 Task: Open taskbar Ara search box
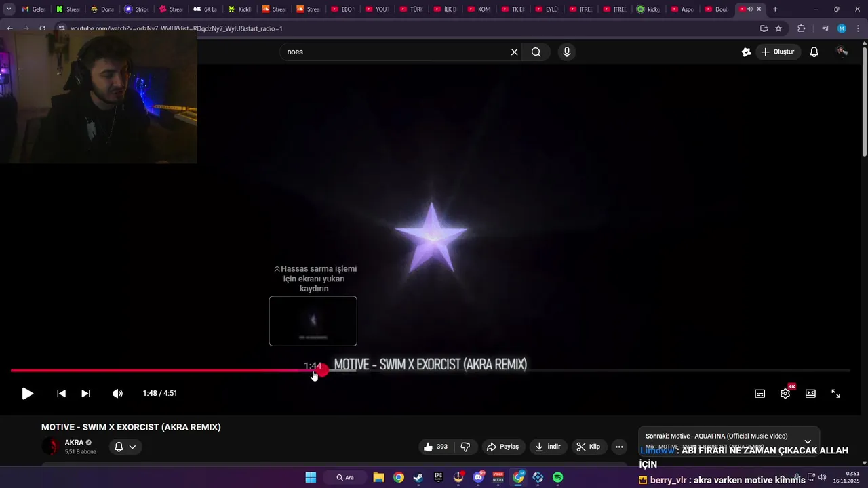tap(346, 477)
